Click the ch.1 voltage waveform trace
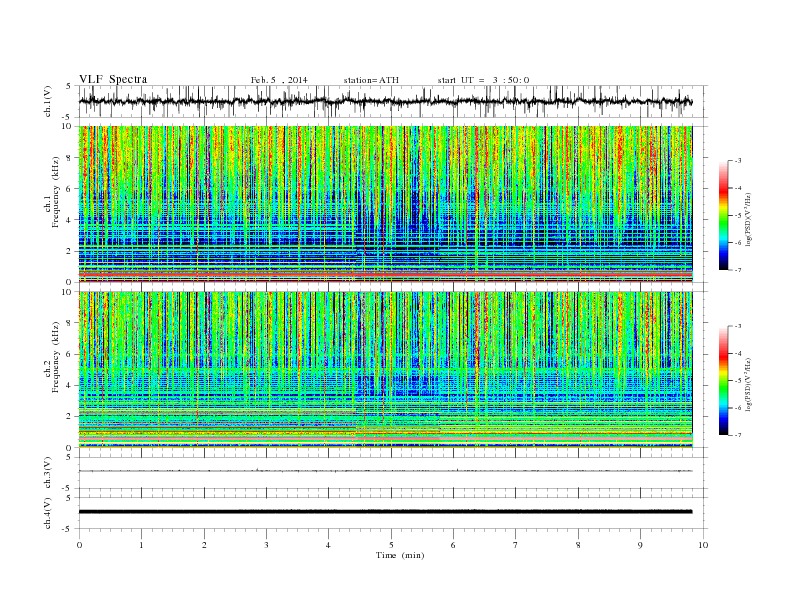 tap(385, 101)
